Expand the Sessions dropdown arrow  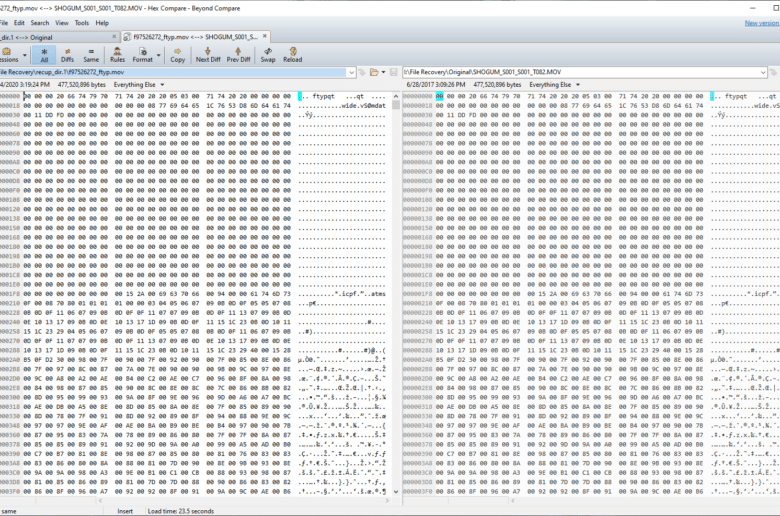tap(25, 55)
